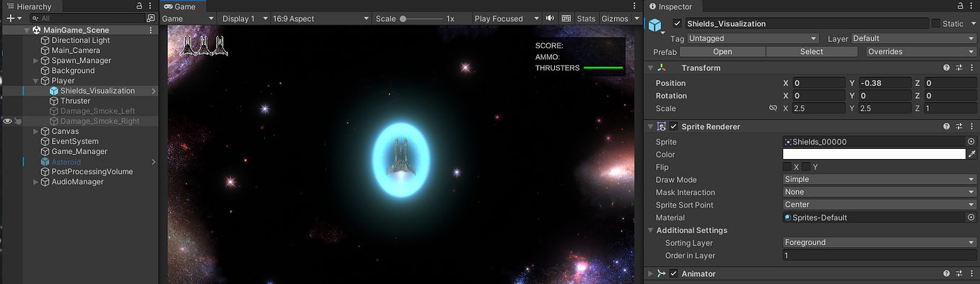
Task: Open Sprite Renderer help icon
Action: pyautogui.click(x=946, y=126)
